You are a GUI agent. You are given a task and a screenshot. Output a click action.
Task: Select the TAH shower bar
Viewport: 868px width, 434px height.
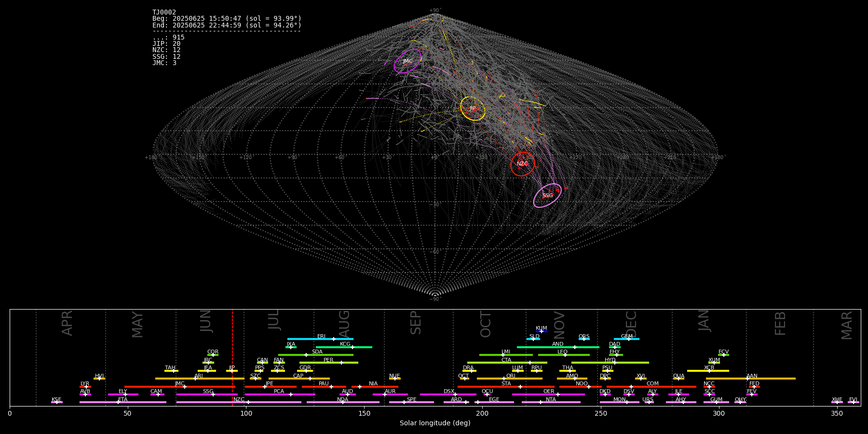[x=171, y=370]
